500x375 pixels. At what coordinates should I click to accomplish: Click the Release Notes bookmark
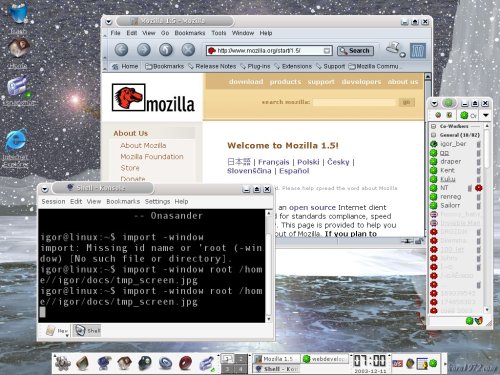click(212, 66)
